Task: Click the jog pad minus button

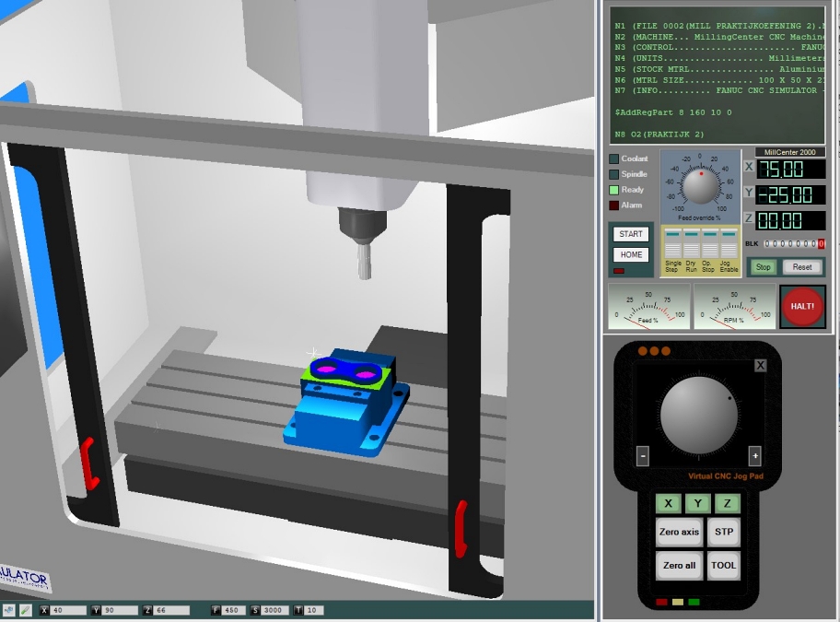Action: pyautogui.click(x=643, y=455)
